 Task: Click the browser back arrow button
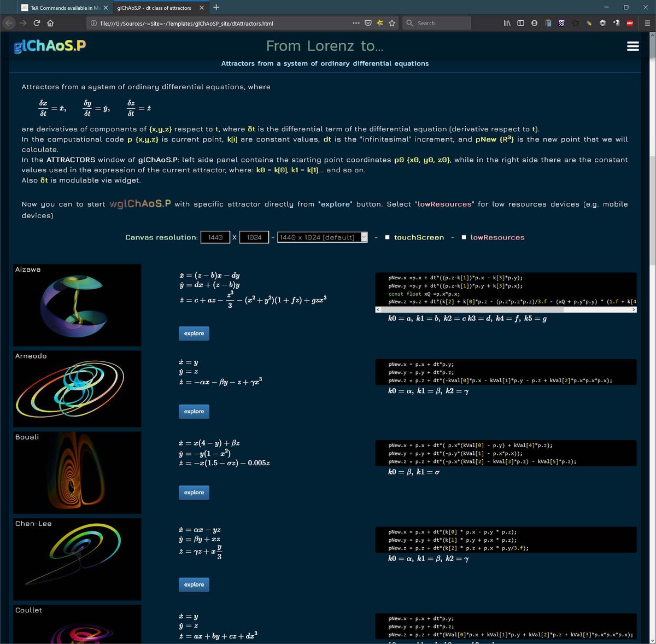(x=8, y=23)
